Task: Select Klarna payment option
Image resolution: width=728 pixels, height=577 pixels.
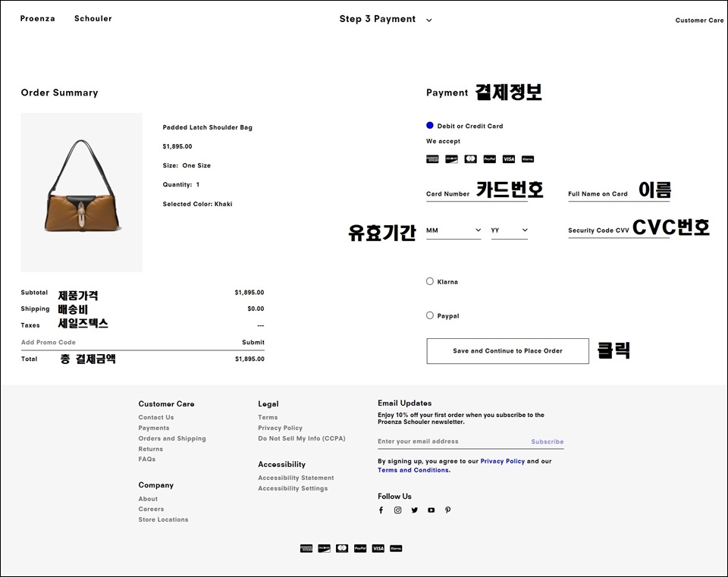Action: (430, 281)
